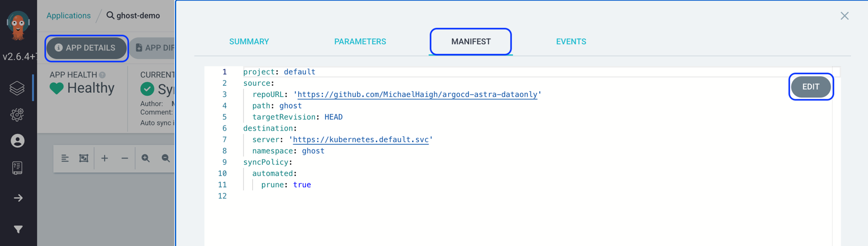Close the app details panel
This screenshot has width=868, height=246.
844,16
